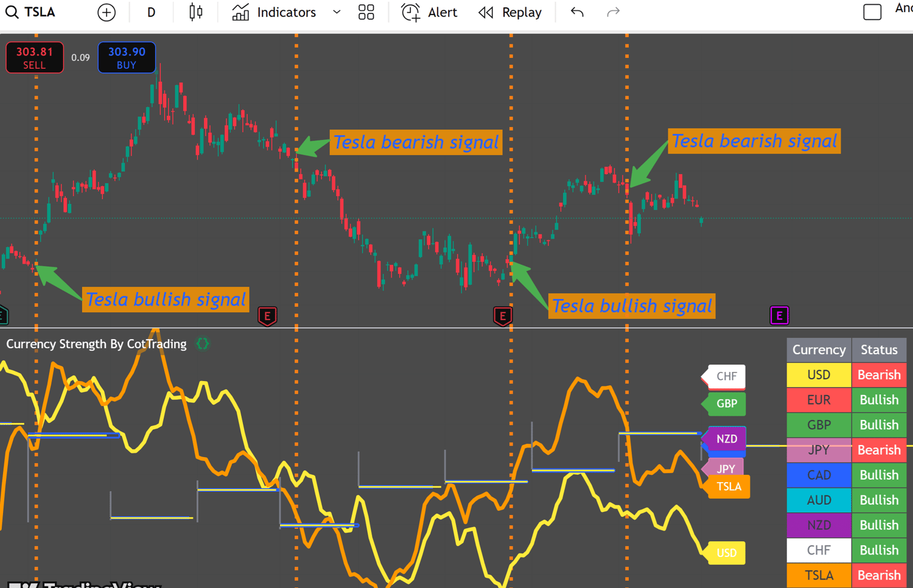The image size is (913, 588).
Task: Click the Bullish status in the GBP row
Action: 879,425
